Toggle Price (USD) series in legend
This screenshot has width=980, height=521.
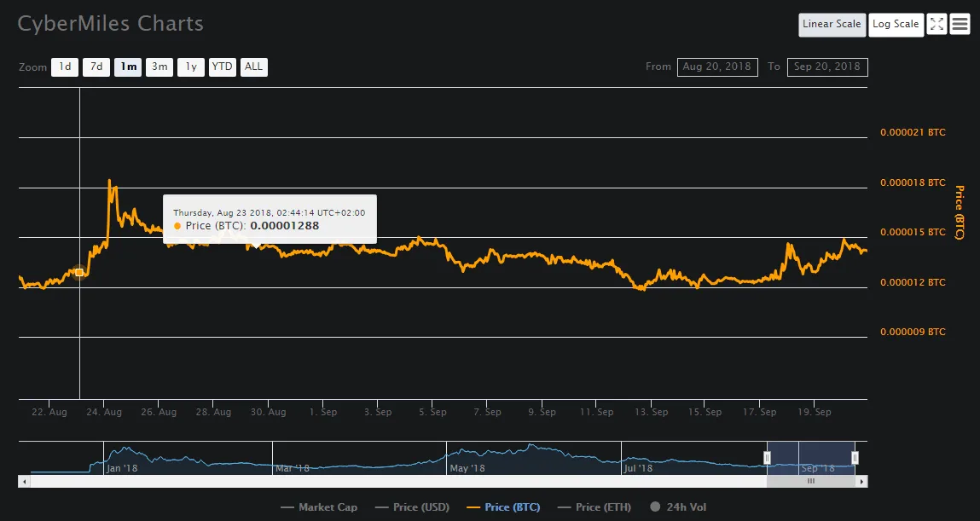pyautogui.click(x=413, y=507)
